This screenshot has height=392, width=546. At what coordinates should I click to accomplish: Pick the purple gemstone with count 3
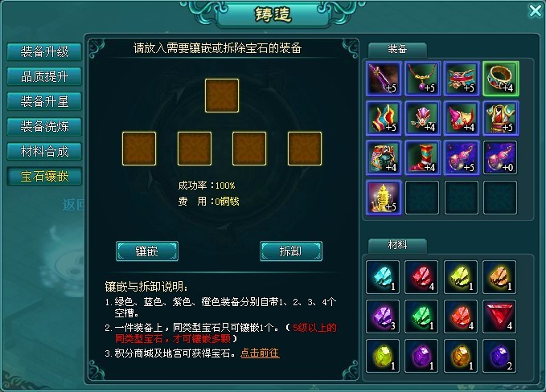coord(383,316)
